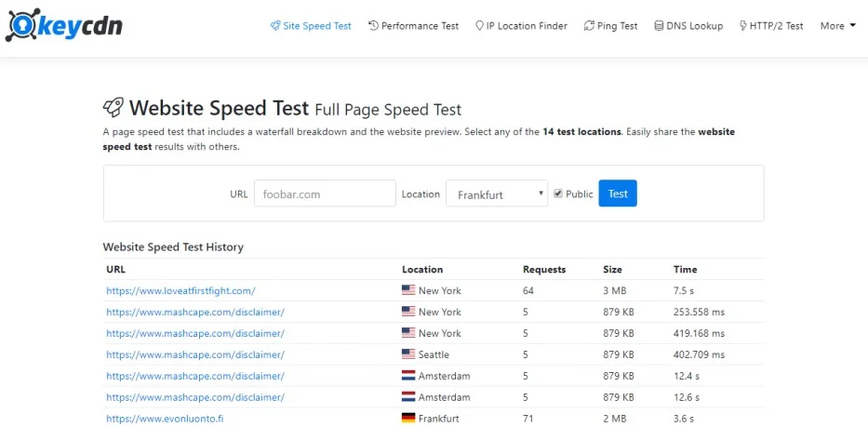Click the Seattle location text
The image size is (868, 427).
click(x=434, y=354)
